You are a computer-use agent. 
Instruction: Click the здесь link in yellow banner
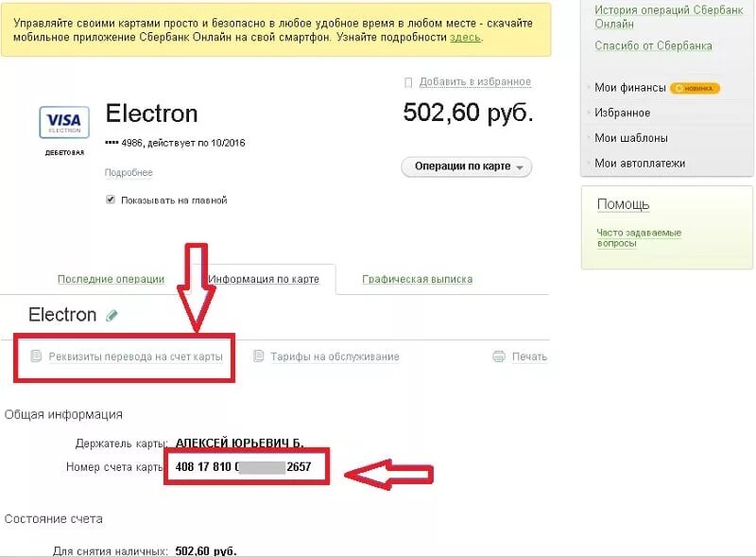(x=465, y=38)
